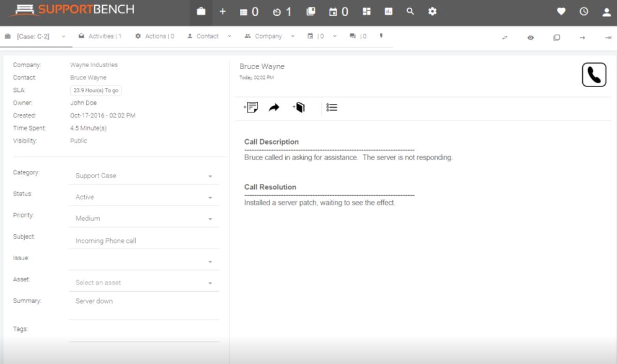Click the copy case icon
This screenshot has height=364, width=617.
pos(557,38)
